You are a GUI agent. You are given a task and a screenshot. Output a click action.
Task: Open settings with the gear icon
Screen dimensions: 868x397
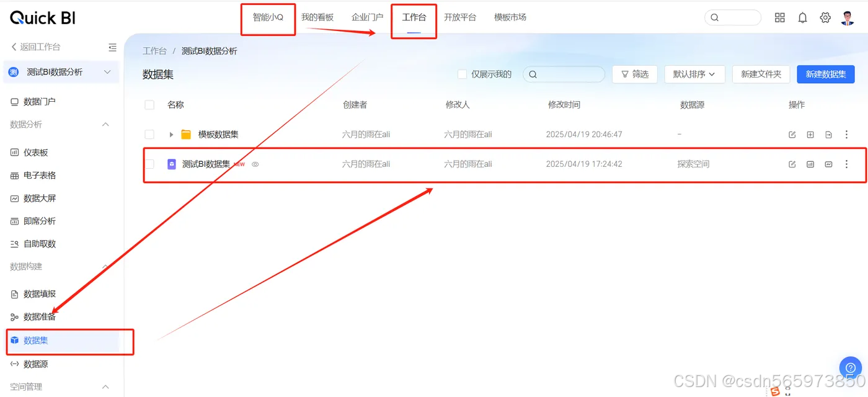[x=825, y=17]
